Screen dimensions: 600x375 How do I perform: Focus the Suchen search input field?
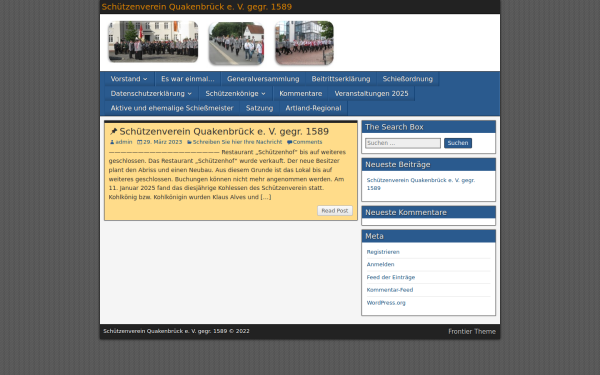(403, 143)
